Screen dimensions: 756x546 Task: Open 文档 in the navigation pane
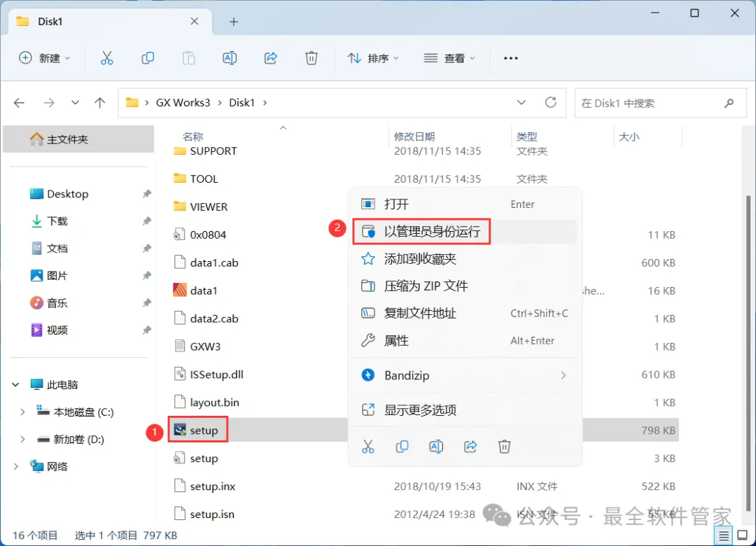[57, 248]
